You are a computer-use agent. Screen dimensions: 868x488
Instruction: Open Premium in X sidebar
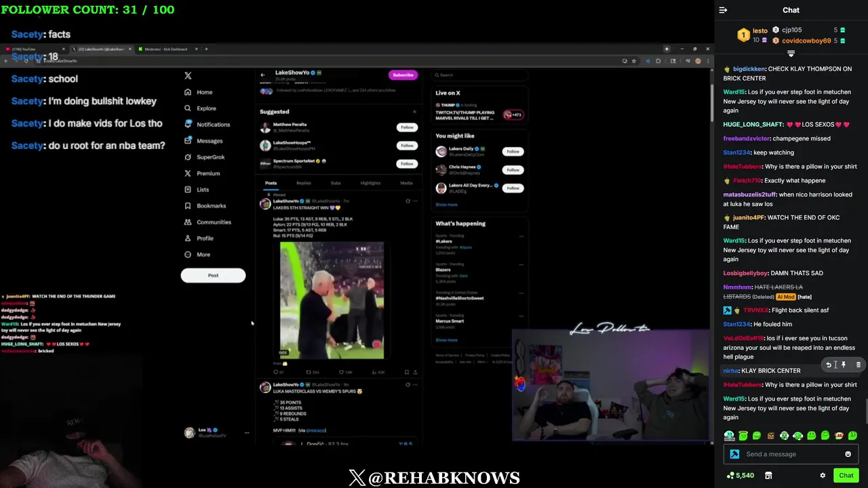point(202,174)
